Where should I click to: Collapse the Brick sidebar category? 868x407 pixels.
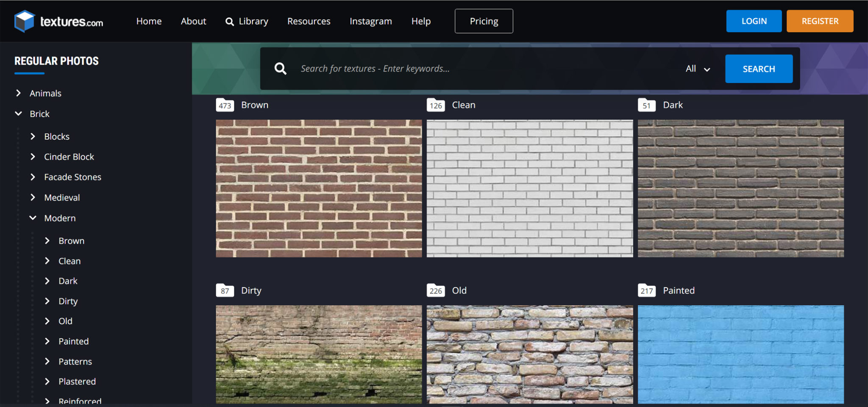(18, 113)
